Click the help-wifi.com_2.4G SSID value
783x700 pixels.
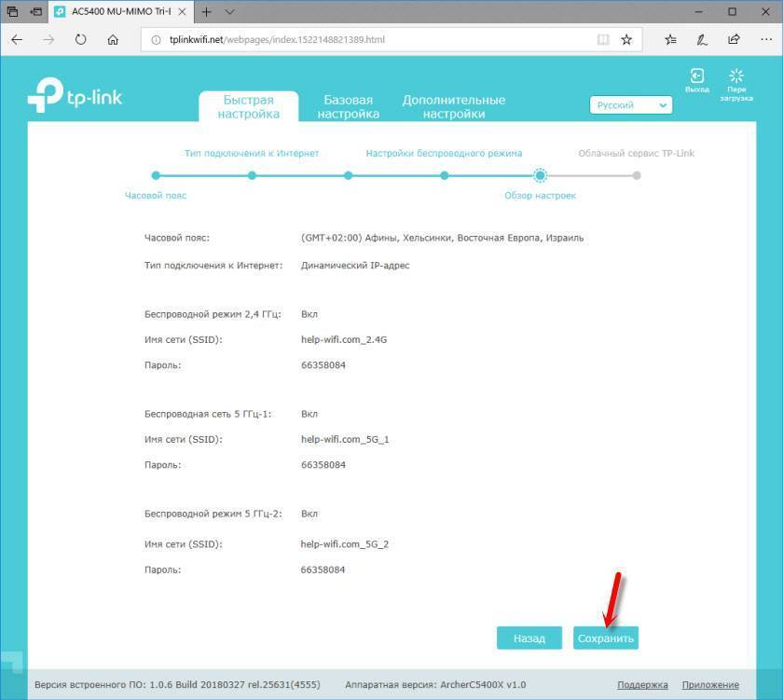tap(344, 339)
